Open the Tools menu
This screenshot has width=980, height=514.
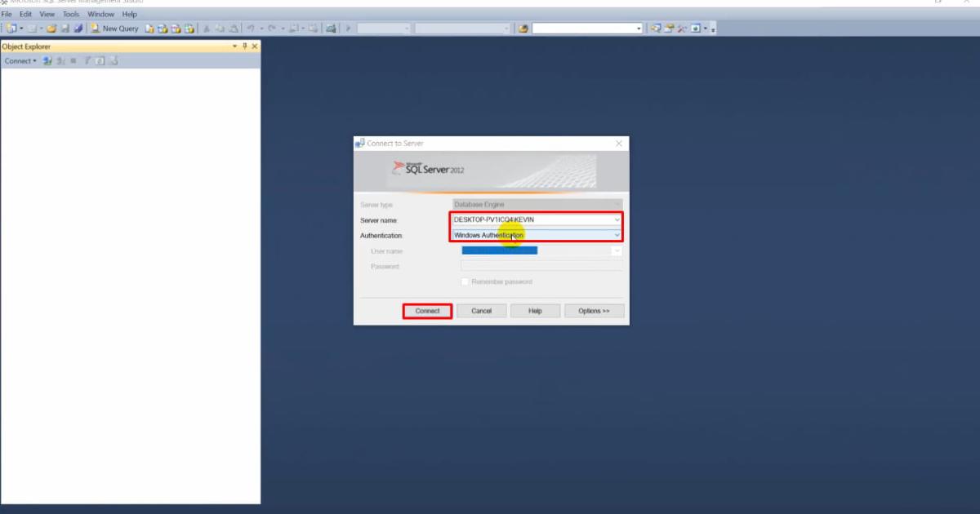pyautogui.click(x=70, y=13)
